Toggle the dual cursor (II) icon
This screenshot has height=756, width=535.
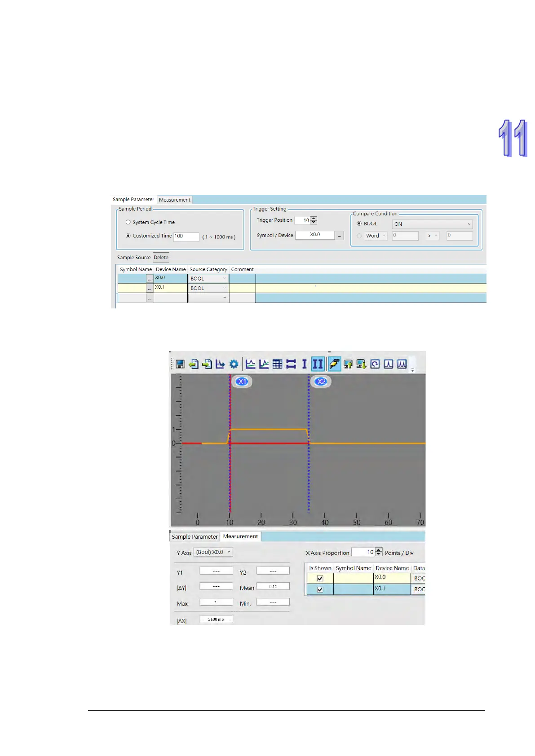(x=318, y=364)
